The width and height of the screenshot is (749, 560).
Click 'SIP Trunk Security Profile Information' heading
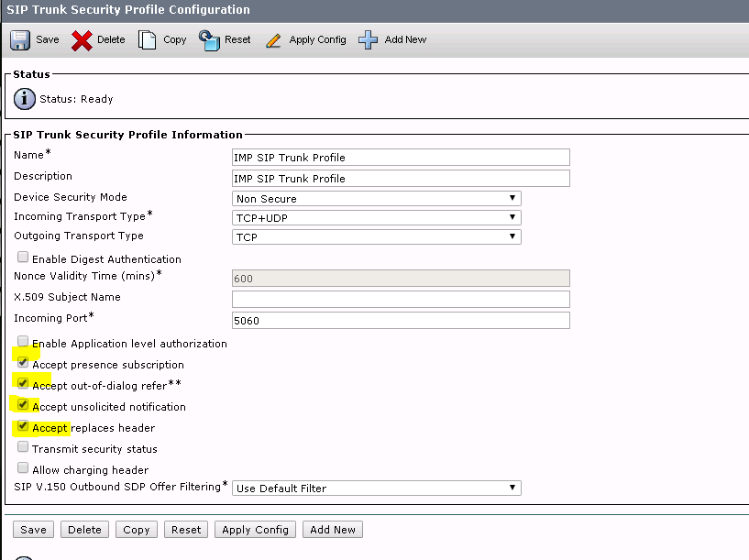127,135
